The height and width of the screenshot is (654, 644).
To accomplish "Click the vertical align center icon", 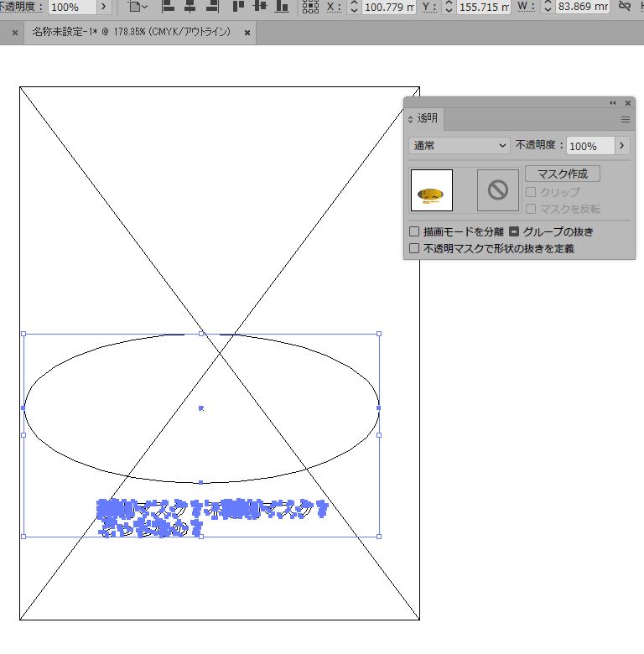I will [x=260, y=7].
